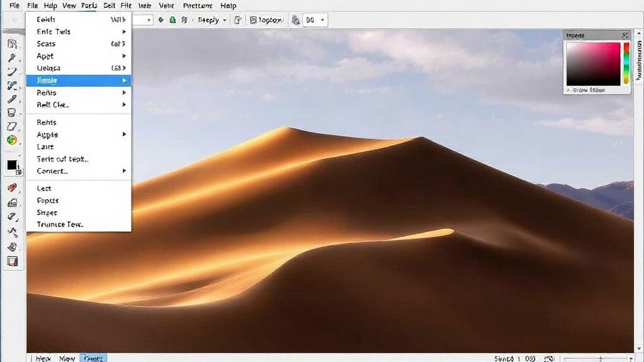Click the status bar icon right of OB
The height and width of the screenshot is (362, 644).
point(549,358)
